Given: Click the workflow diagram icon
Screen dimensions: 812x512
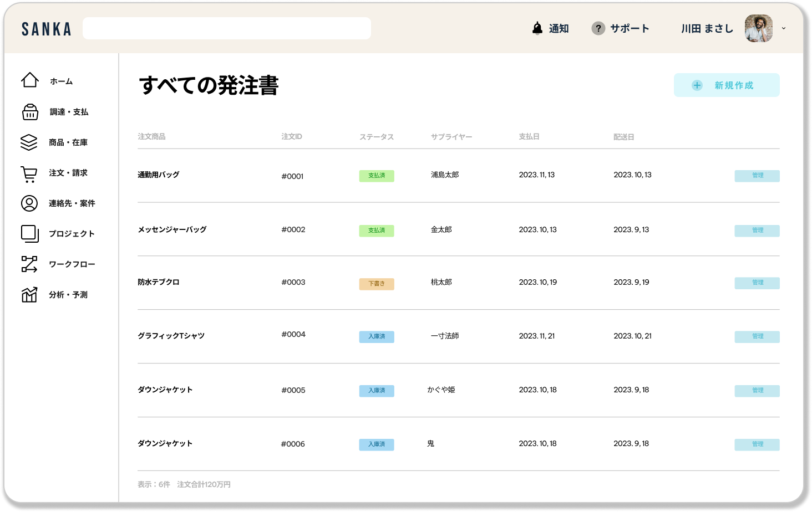Looking at the screenshot, I should [29, 264].
